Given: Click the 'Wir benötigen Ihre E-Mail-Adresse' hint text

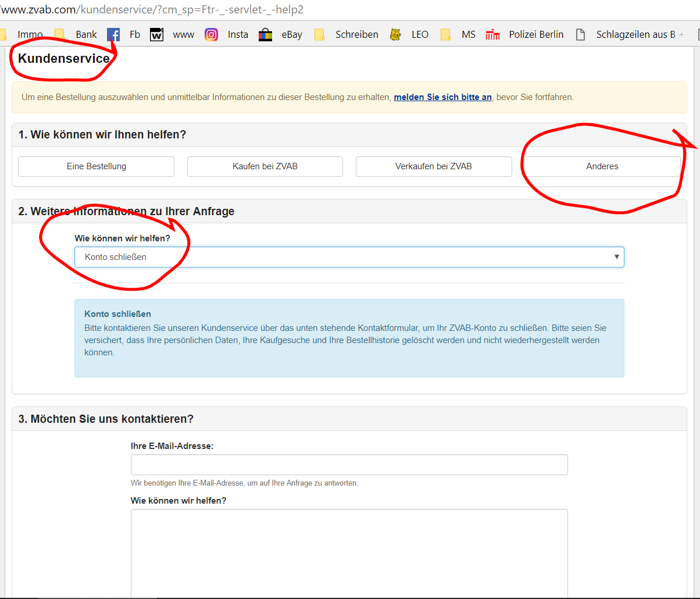Looking at the screenshot, I should pyautogui.click(x=245, y=483).
